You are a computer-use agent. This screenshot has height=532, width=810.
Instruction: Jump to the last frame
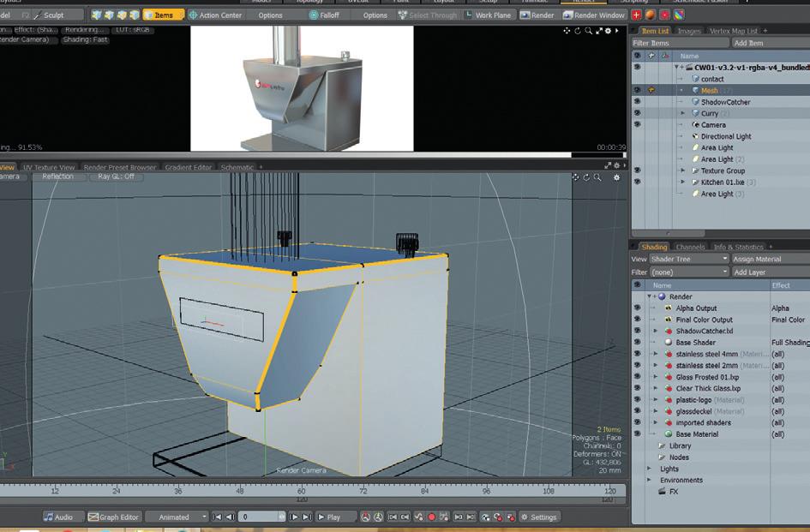pyautogui.click(x=307, y=517)
